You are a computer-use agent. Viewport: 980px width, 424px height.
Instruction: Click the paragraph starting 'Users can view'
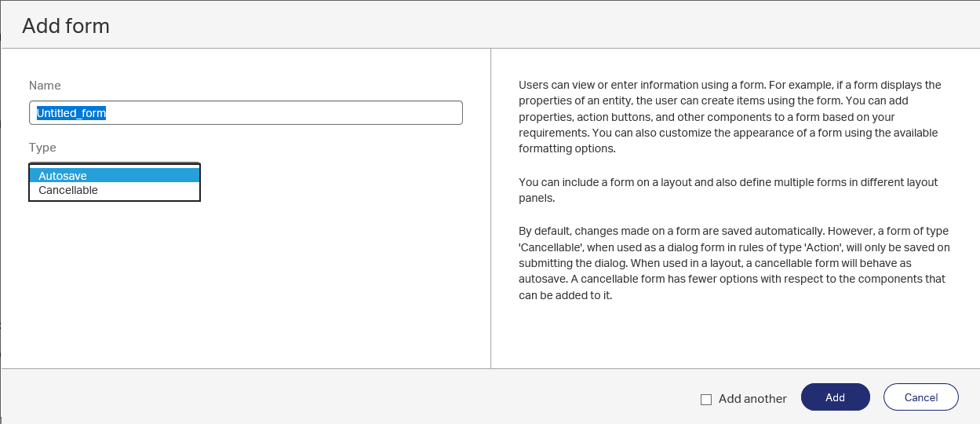pos(730,116)
